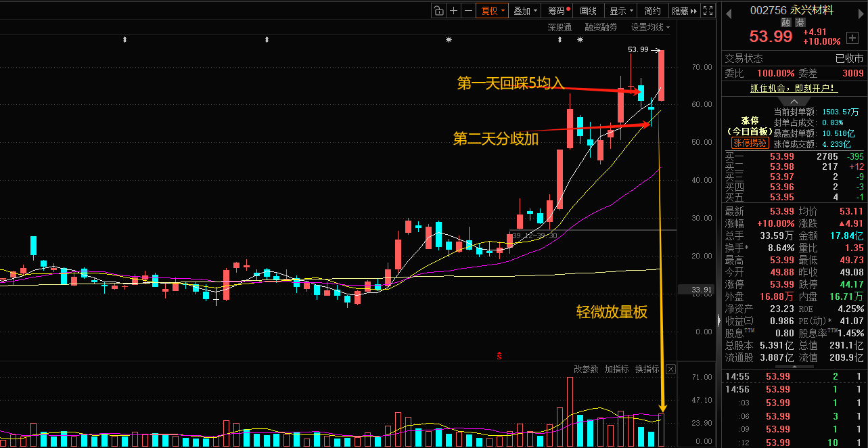Image resolution: width=868 pixels, height=448 pixels.
Task: Zoom out chart with minus button
Action: 468,10
